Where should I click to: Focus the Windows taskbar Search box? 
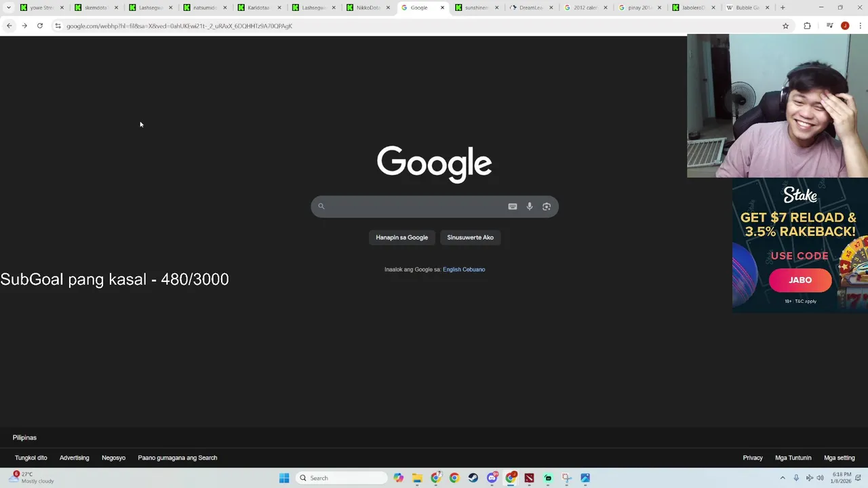[x=341, y=478]
